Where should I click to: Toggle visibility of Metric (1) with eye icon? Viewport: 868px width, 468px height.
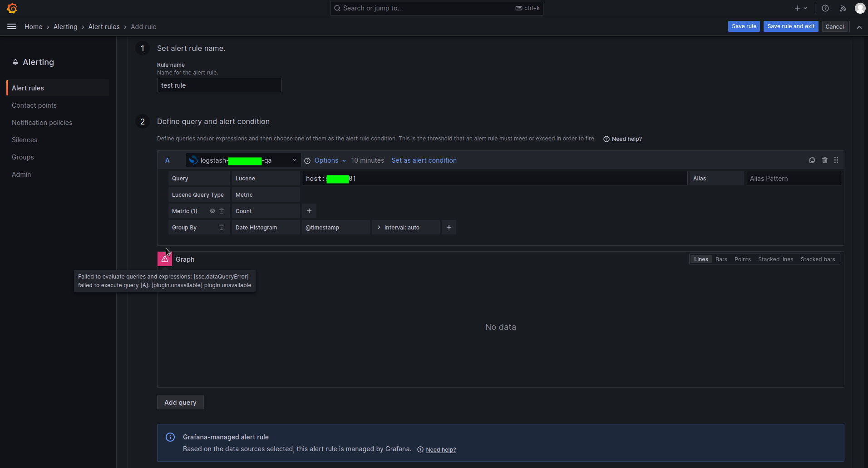[212, 211]
